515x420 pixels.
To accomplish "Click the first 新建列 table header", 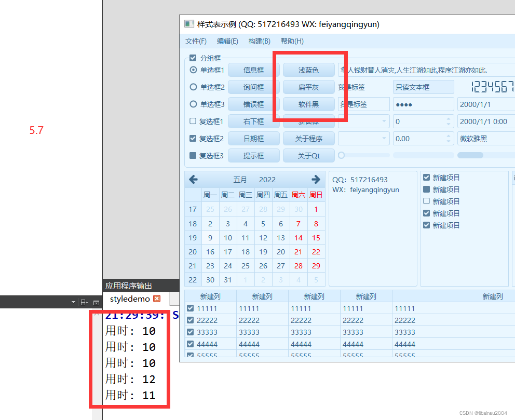I will [210, 296].
